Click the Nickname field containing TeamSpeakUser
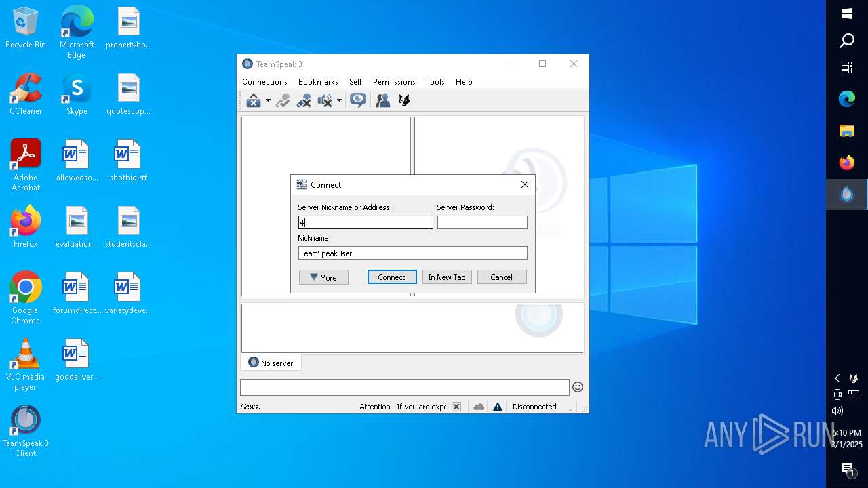 coord(413,253)
